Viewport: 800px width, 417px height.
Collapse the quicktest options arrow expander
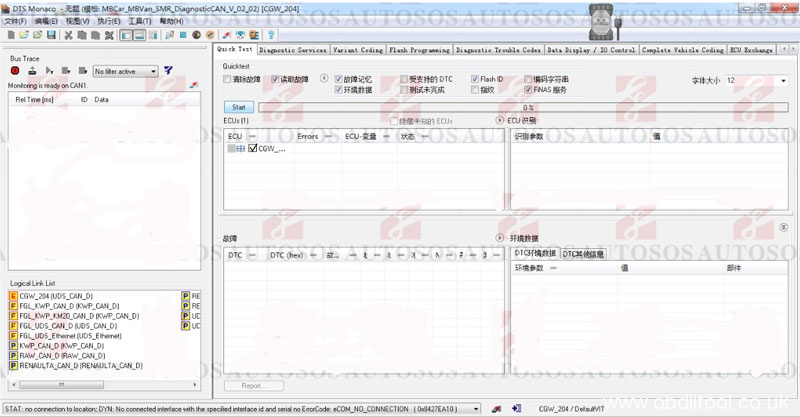click(324, 79)
